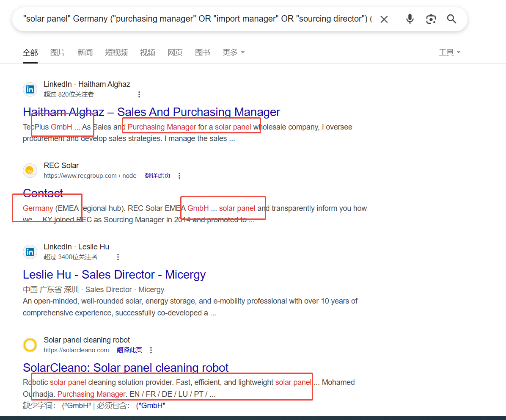The image size is (506, 420).
Task: Click the 超过 3400位关注者 follower count
Action: tap(71, 257)
